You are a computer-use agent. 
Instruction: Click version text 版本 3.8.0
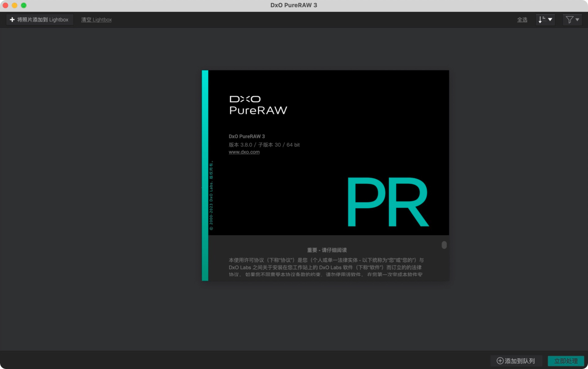tap(240, 145)
